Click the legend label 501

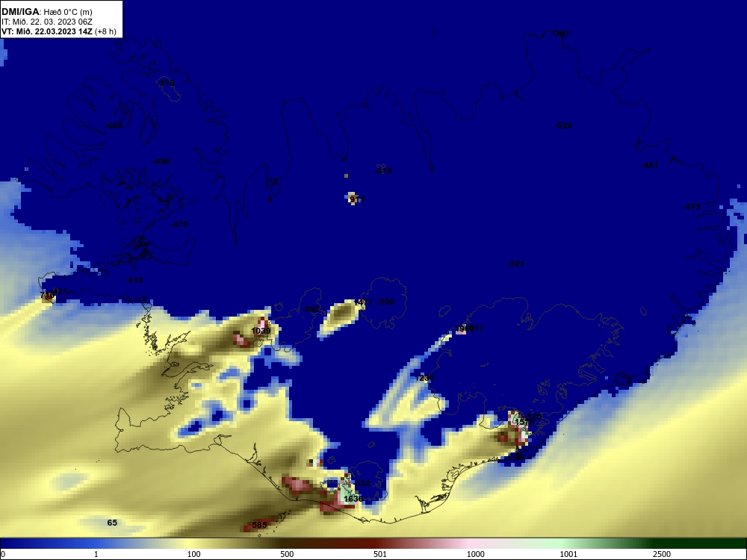tap(380, 554)
